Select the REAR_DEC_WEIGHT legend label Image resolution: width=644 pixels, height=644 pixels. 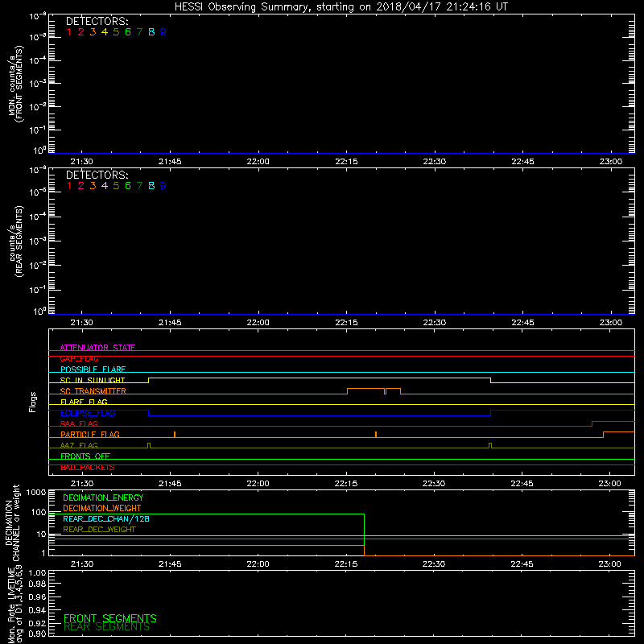tap(99, 530)
